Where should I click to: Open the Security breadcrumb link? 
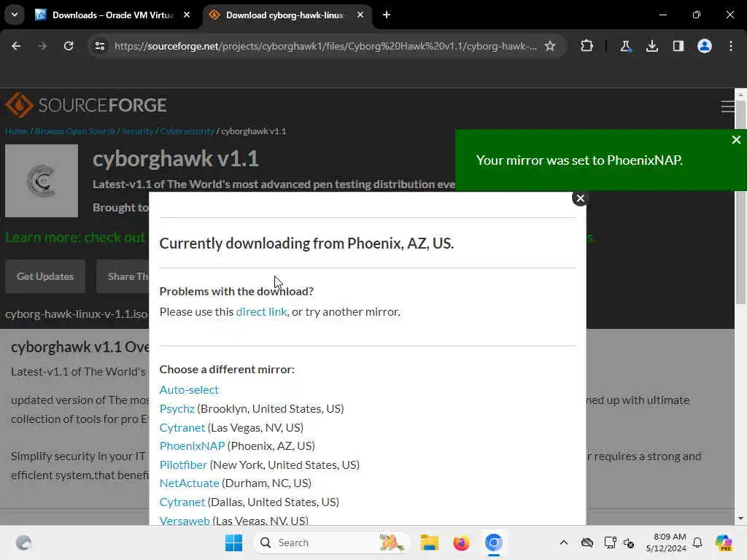(137, 131)
